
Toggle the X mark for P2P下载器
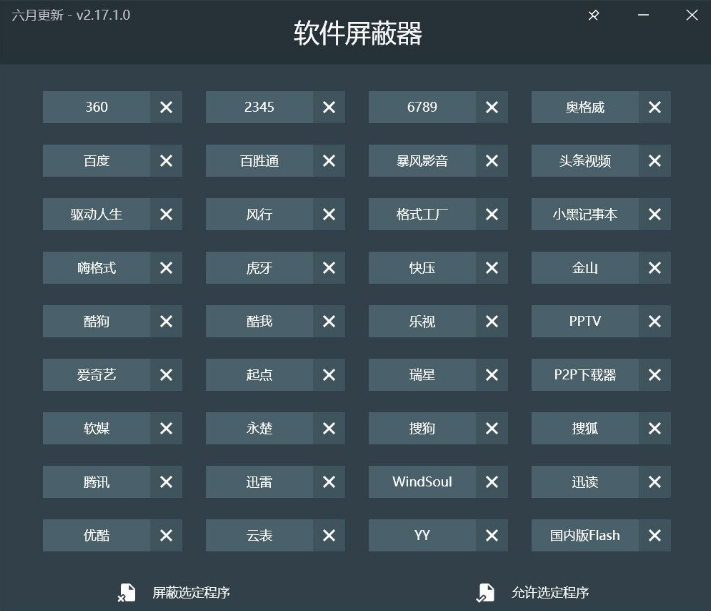point(654,375)
